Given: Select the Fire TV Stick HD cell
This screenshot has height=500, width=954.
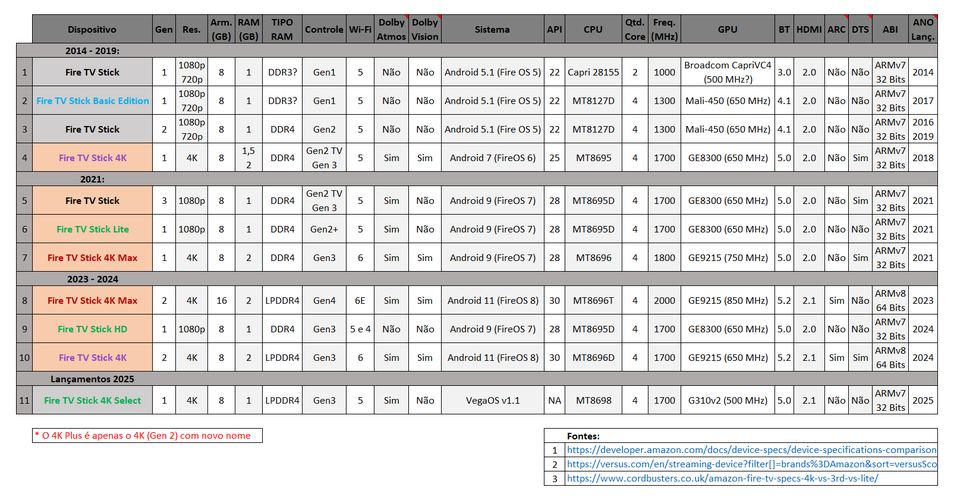Looking at the screenshot, I should pyautogui.click(x=92, y=329).
